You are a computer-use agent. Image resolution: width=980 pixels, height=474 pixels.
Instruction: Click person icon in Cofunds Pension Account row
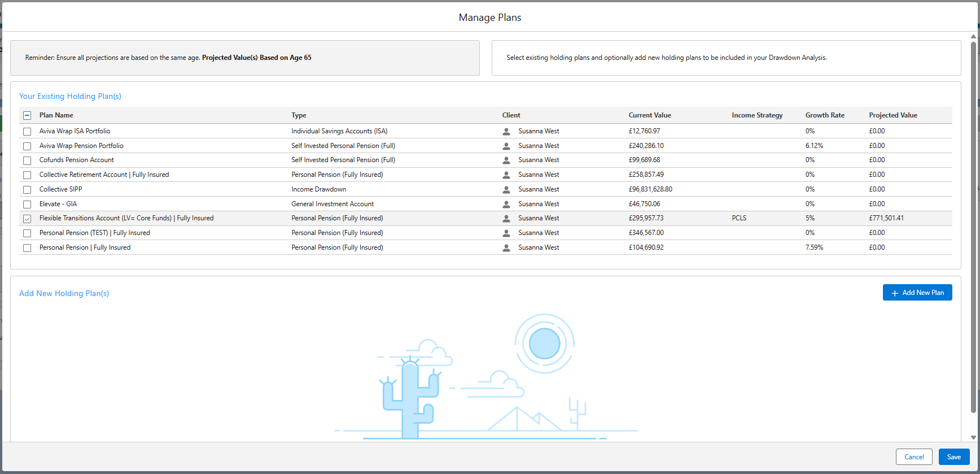(506, 160)
